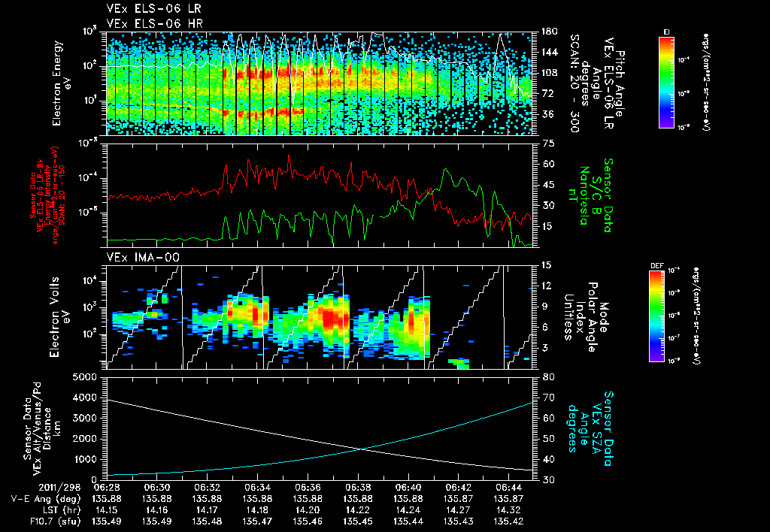Click the 'Electron Volts eV' axis label
The width and height of the screenshot is (770, 532).
pos(59,317)
